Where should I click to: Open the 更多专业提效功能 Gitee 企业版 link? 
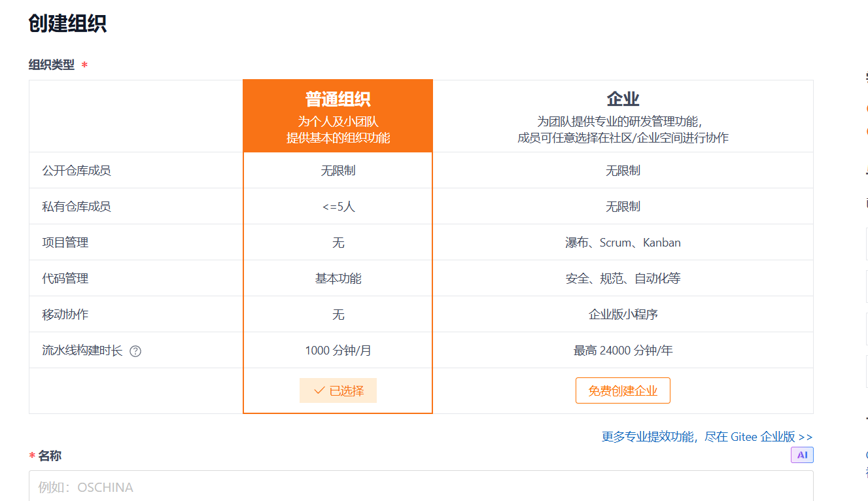[707, 437]
